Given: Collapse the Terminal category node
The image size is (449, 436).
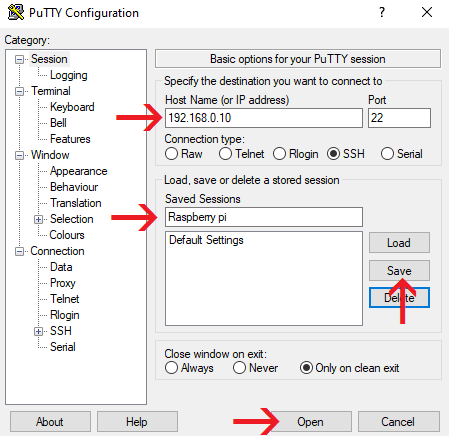Looking at the screenshot, I should 20,91.
